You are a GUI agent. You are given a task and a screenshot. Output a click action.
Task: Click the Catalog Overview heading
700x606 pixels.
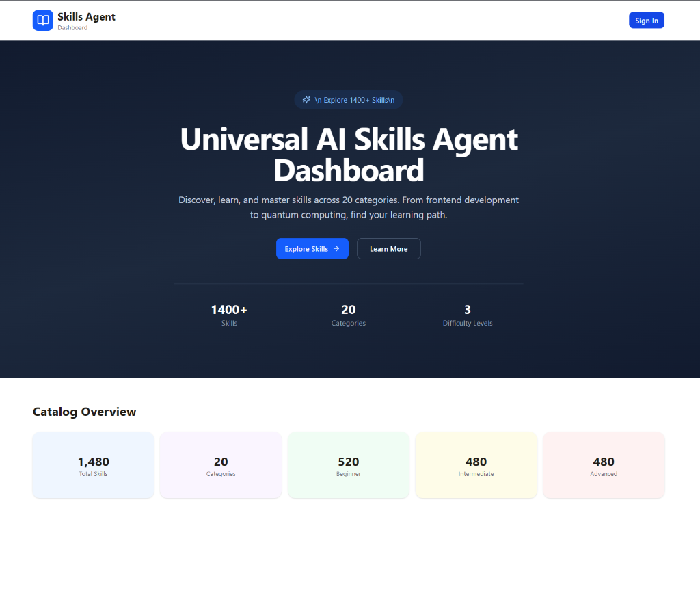pyautogui.click(x=84, y=412)
